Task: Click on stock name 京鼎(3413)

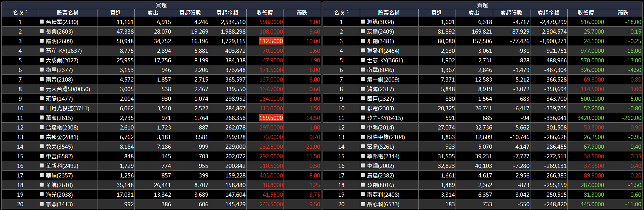Action: click(59, 204)
